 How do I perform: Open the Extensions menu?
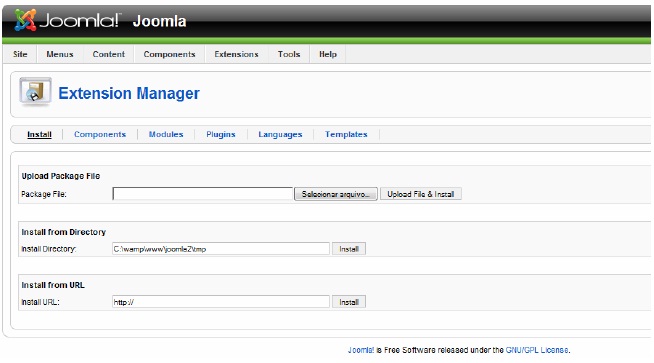point(236,54)
